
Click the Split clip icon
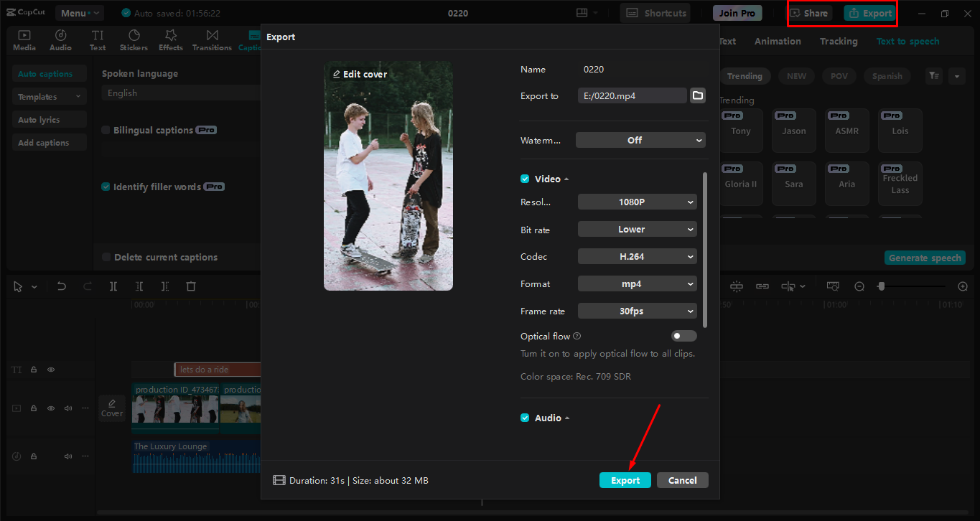[x=113, y=286]
